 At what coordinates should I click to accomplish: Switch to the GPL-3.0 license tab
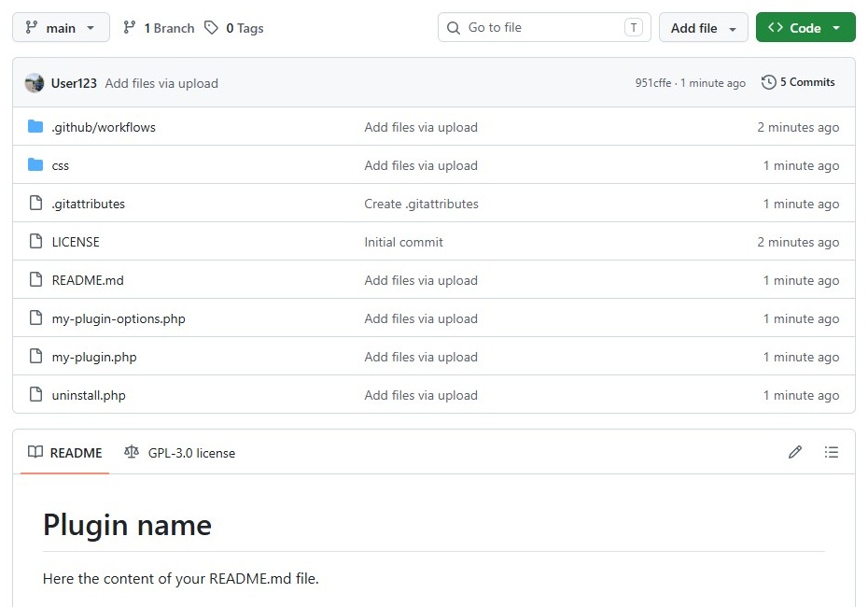[180, 453]
